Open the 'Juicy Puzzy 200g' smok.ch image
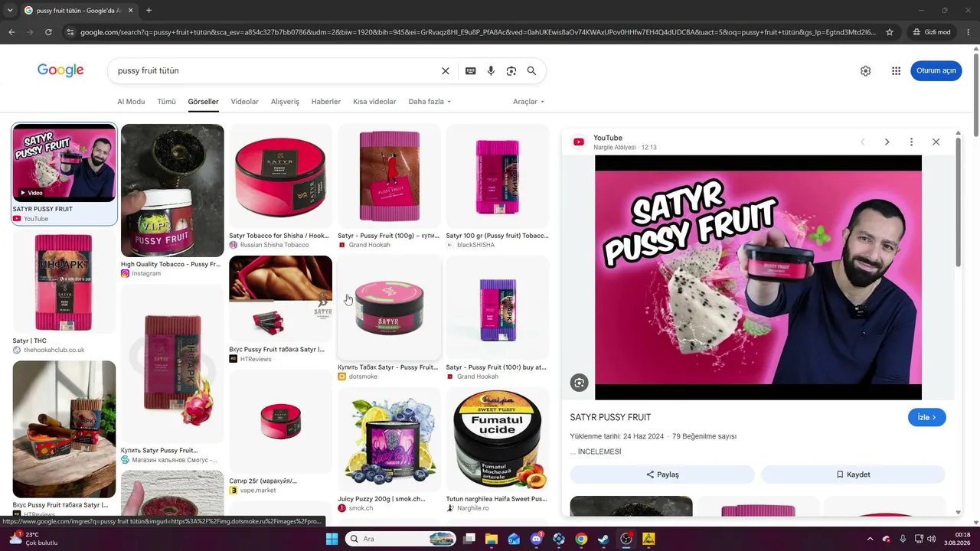This screenshot has width=980, height=551. click(389, 439)
